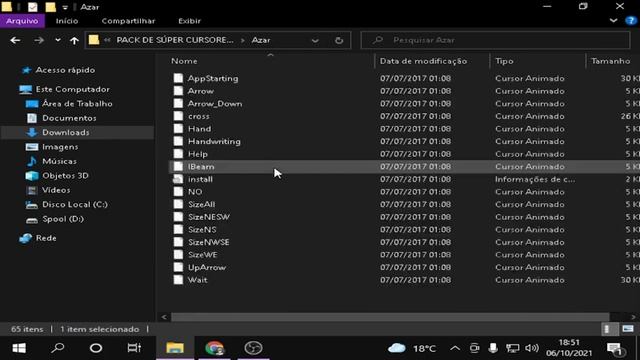The width and height of the screenshot is (640, 360).
Task: Open the recent locations dropdown arrow
Action: point(58,40)
